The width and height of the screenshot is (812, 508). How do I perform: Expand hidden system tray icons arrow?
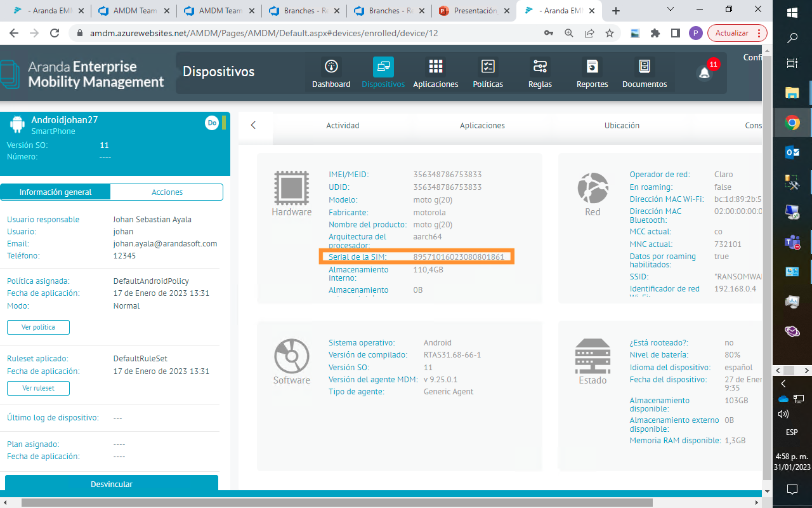tap(783, 384)
